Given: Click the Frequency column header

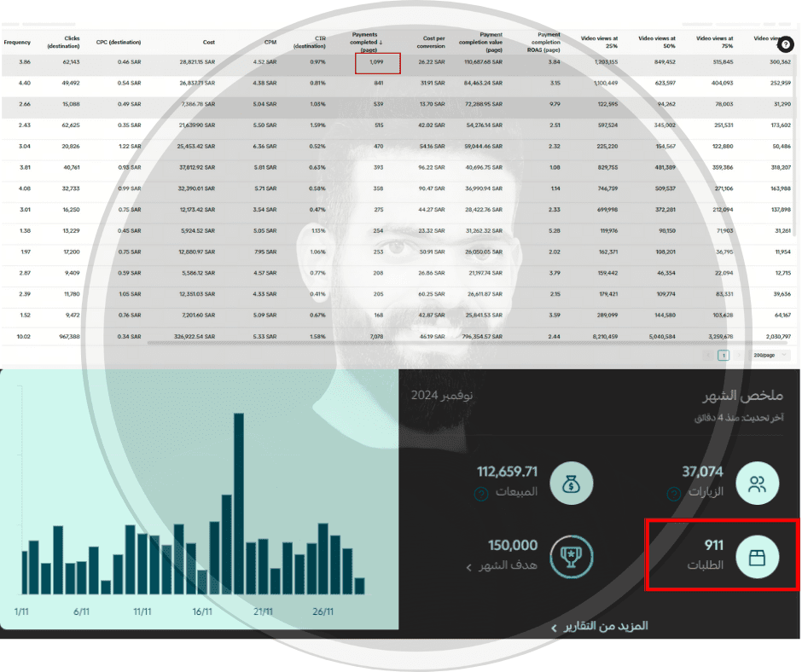Looking at the screenshot, I should (17, 42).
